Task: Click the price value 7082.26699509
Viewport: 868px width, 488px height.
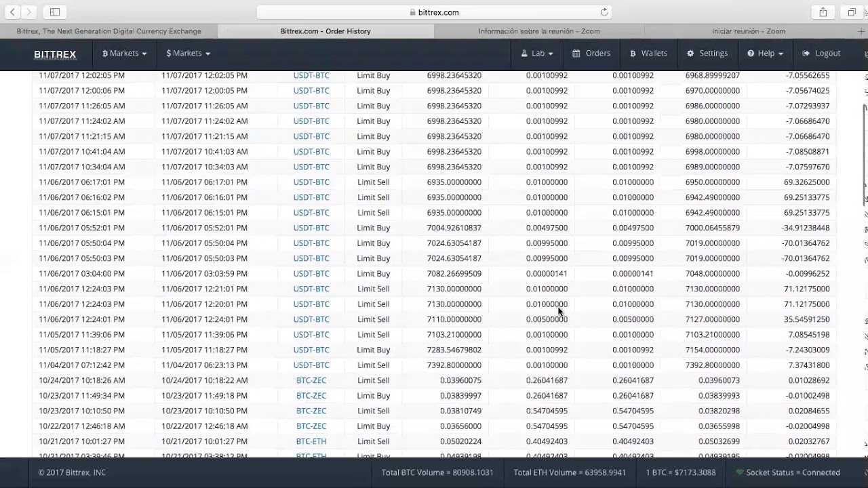Action: (x=454, y=273)
